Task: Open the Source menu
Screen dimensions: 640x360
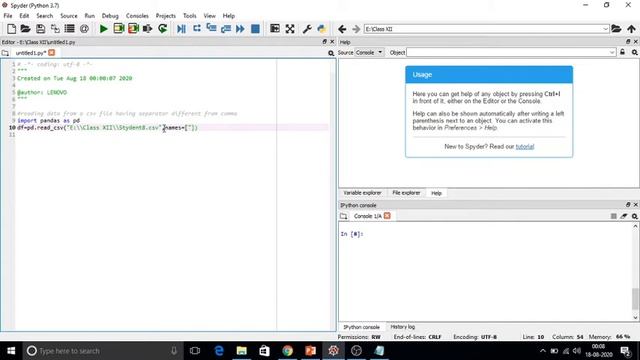Action: pos(69,16)
